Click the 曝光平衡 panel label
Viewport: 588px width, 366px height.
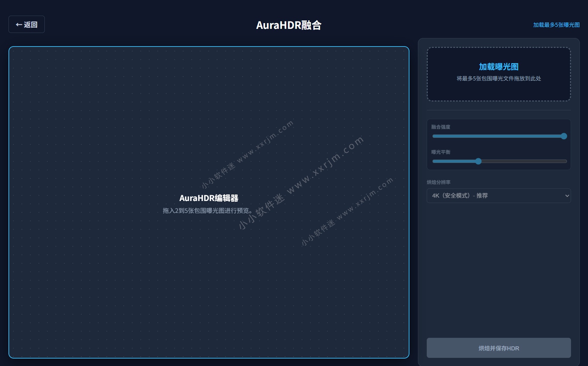(441, 152)
